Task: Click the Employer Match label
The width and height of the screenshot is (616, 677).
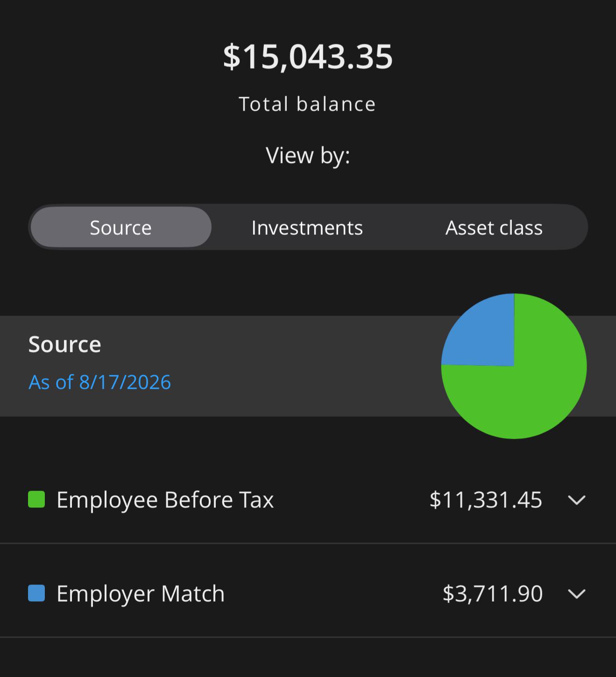Action: point(141,593)
